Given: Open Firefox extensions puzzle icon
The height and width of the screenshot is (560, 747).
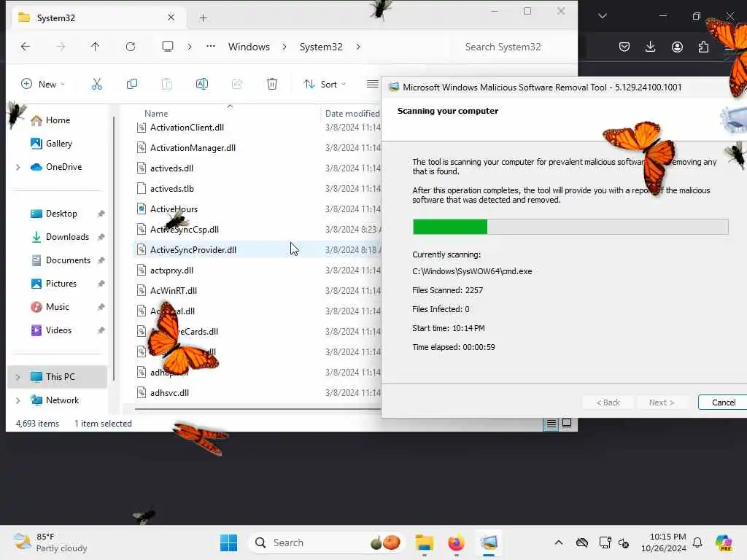Looking at the screenshot, I should (703, 47).
